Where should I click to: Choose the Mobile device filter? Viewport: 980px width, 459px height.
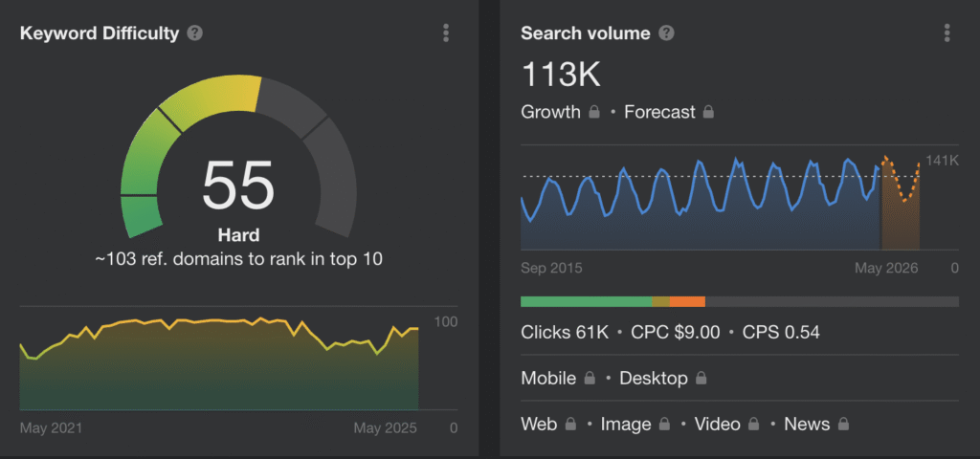[x=548, y=379]
